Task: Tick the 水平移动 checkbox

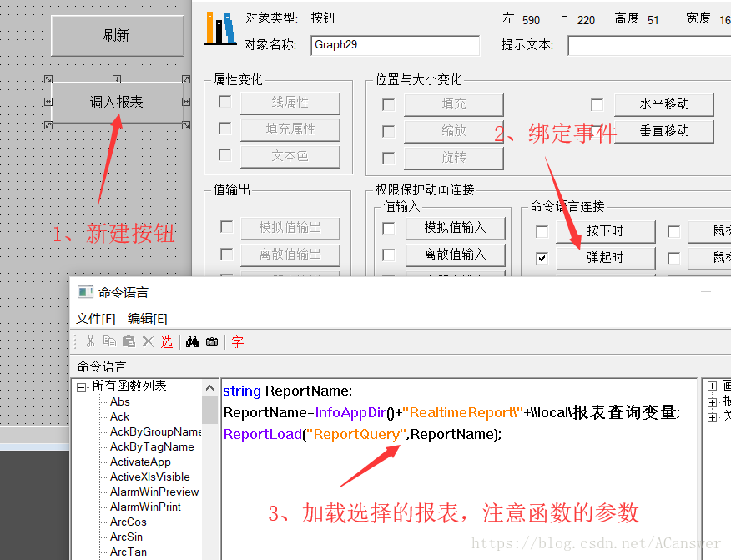Action: point(597,104)
